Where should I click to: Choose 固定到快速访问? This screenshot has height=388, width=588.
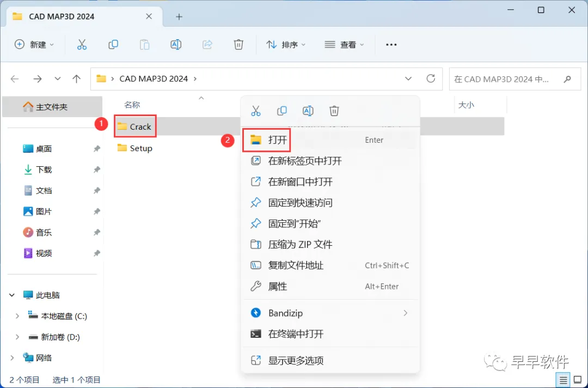(x=330, y=203)
